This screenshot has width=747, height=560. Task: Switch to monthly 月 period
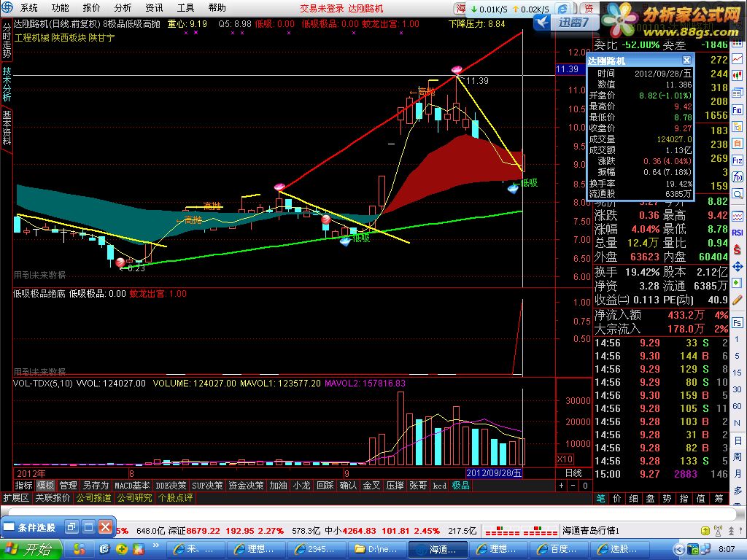tap(737, 473)
